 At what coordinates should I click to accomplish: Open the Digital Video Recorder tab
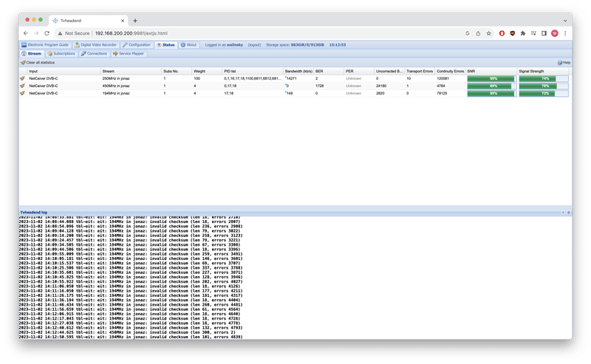tap(95, 45)
